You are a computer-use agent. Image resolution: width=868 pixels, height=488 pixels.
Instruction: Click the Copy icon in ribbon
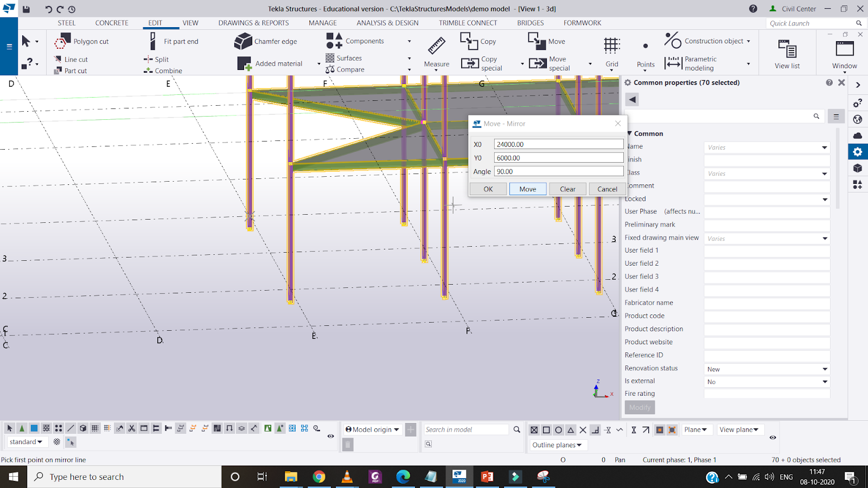point(469,41)
